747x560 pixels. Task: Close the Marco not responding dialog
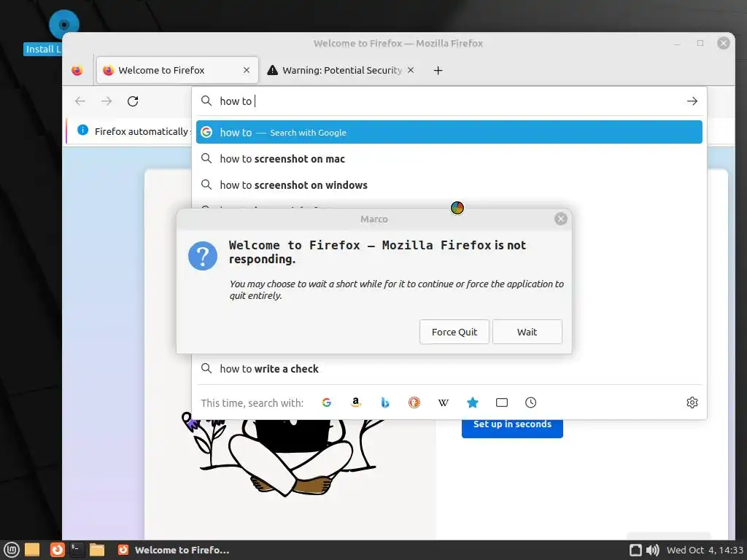click(561, 219)
